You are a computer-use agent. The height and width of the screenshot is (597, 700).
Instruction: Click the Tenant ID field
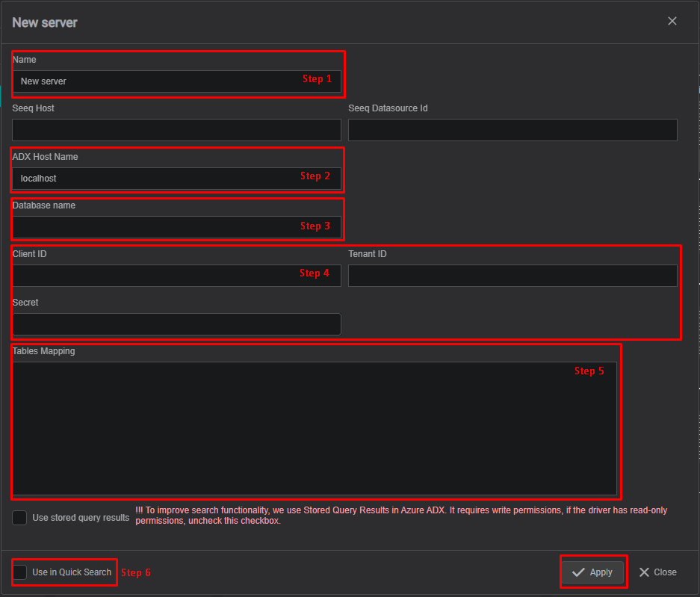(512, 275)
